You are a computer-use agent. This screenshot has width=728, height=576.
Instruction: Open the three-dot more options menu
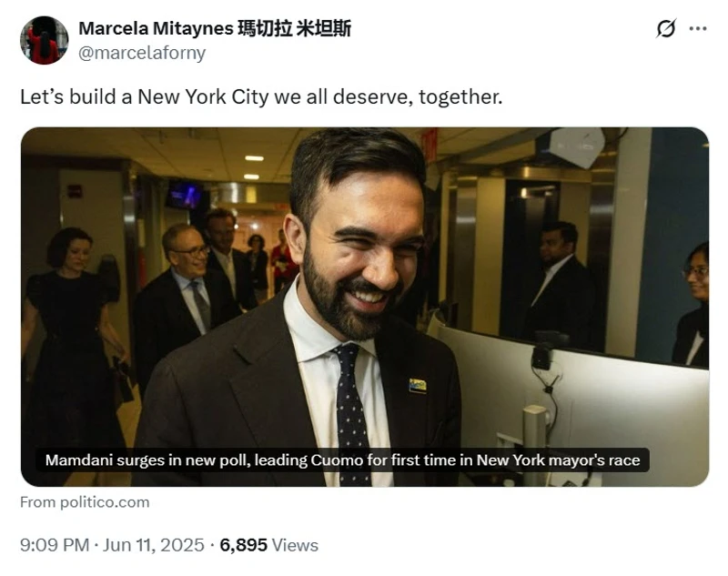pos(698,29)
